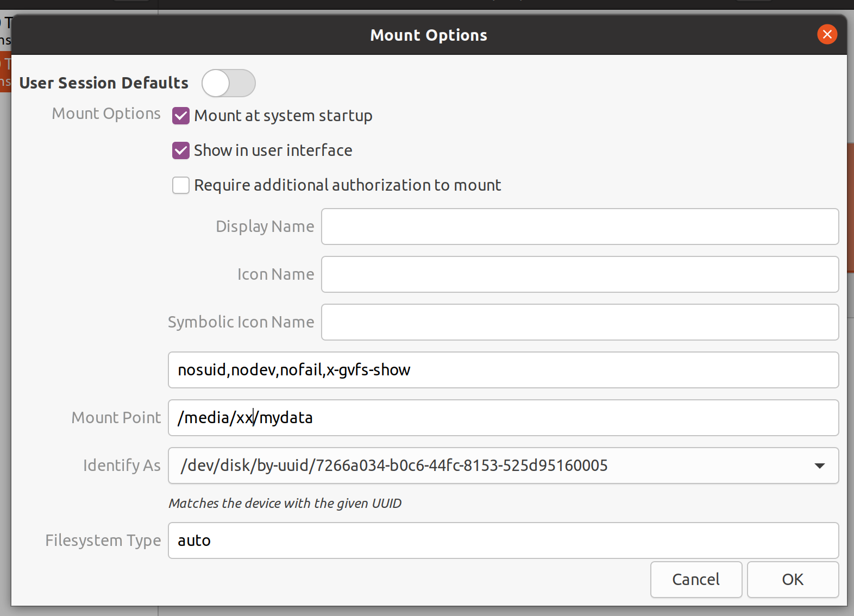Toggle the User Session Defaults switch
854x616 pixels.
228,83
